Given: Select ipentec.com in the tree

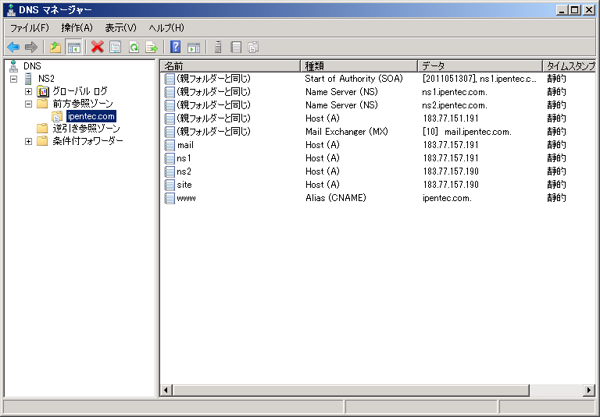Looking at the screenshot, I should (x=91, y=116).
